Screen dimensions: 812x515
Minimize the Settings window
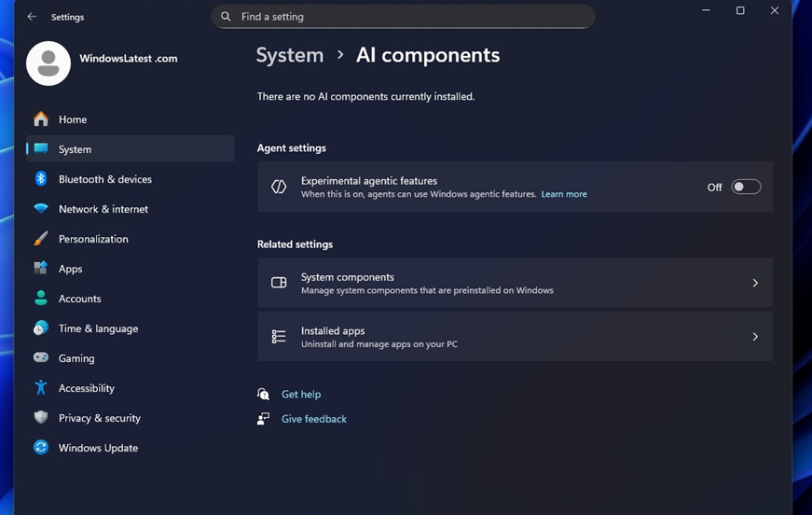[706, 10]
